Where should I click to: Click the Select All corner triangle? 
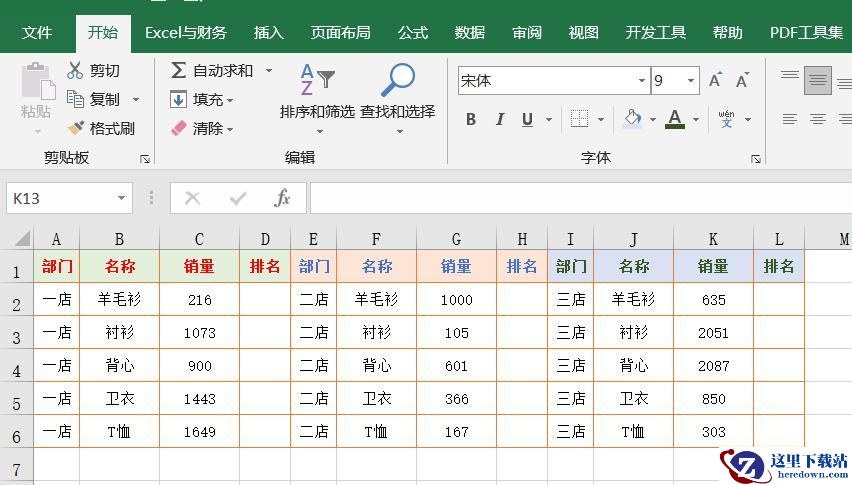[x=22, y=239]
